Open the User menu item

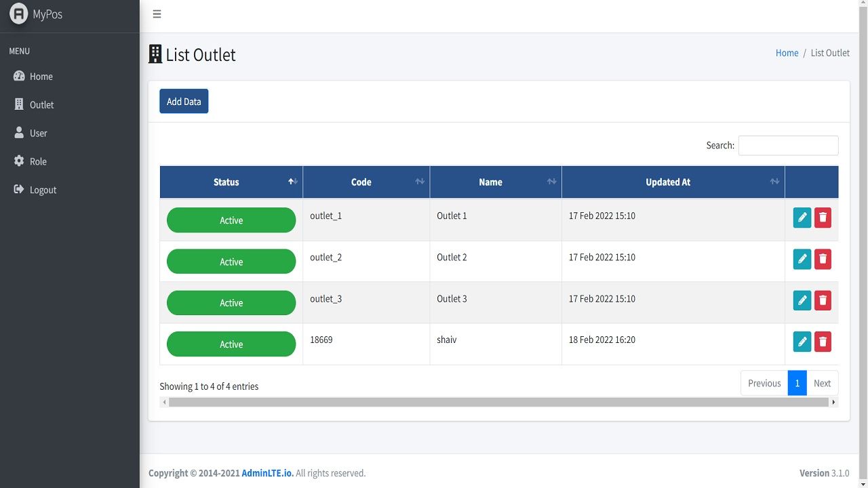[x=38, y=134]
